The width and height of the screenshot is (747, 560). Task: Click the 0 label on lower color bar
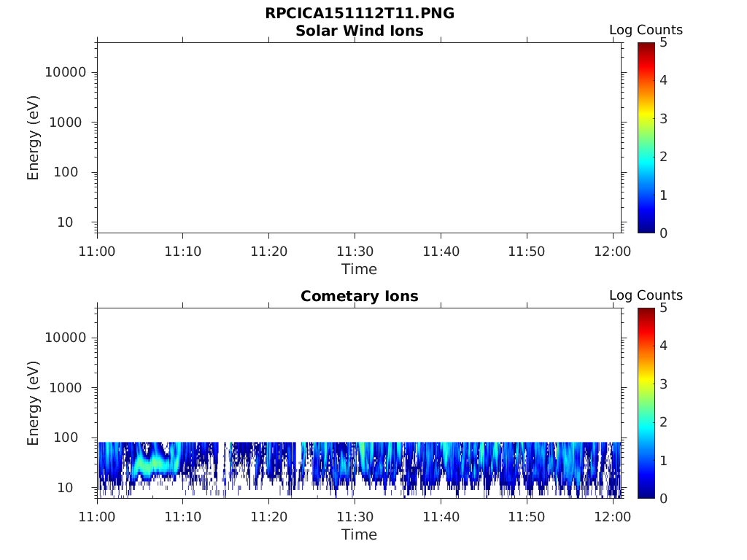(x=663, y=499)
